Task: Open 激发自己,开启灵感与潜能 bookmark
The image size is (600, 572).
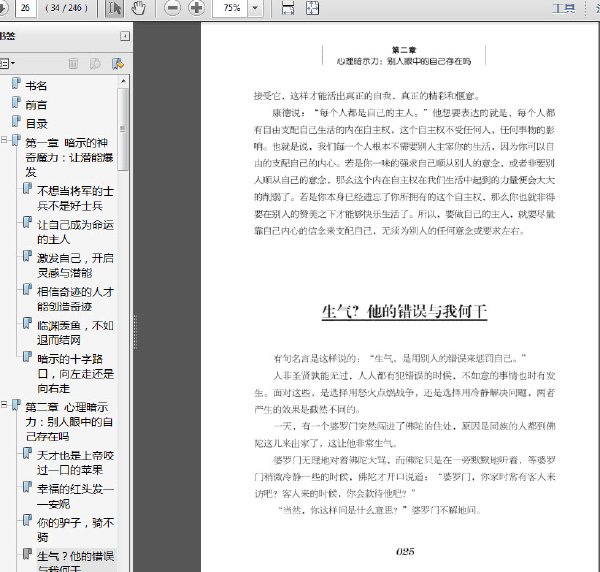Action: (x=75, y=265)
